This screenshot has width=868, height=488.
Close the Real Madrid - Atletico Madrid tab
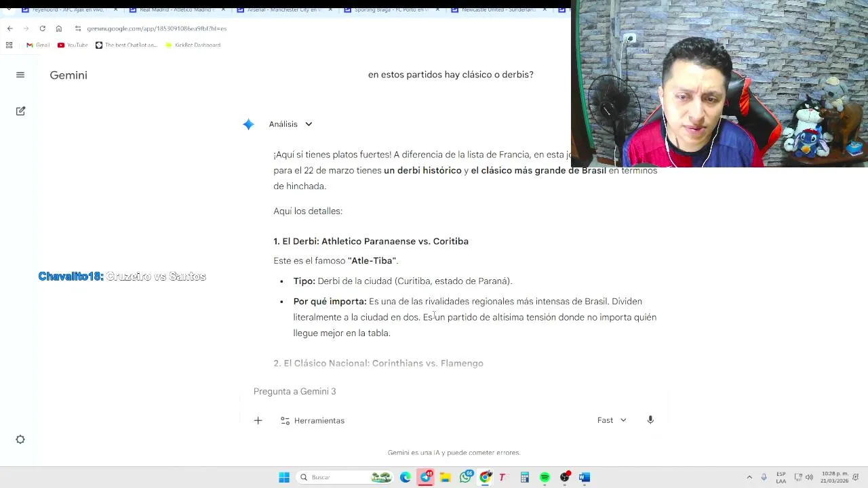[223, 10]
